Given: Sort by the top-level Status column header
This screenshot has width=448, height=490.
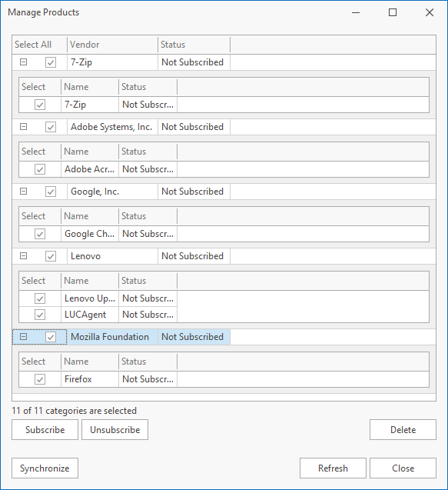Looking at the screenshot, I should coord(194,45).
